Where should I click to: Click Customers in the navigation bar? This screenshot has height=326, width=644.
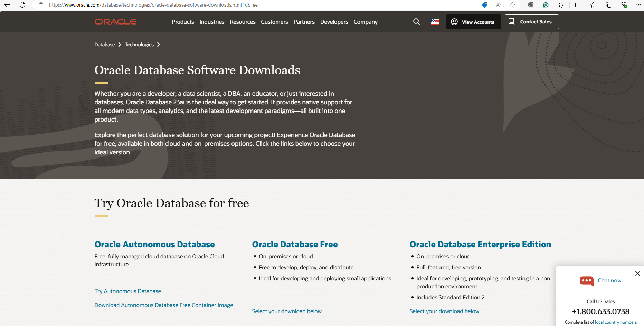[274, 21]
